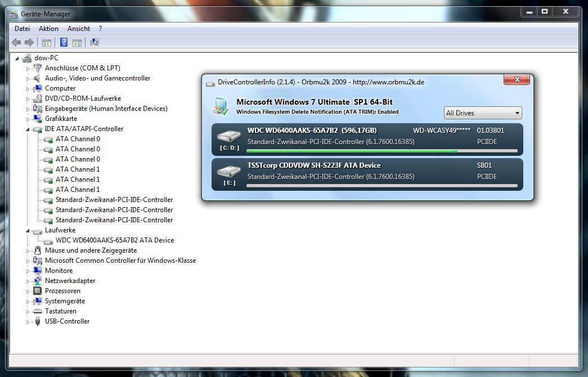This screenshot has width=588, height=377.
Task: Click the Audio-, Video- und Gamecontroller speaker icon
Action: [x=37, y=78]
